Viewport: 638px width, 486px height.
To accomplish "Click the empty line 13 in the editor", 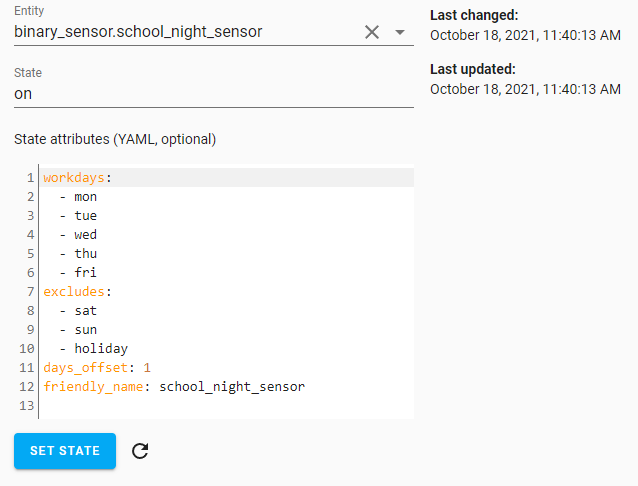I will 200,406.
